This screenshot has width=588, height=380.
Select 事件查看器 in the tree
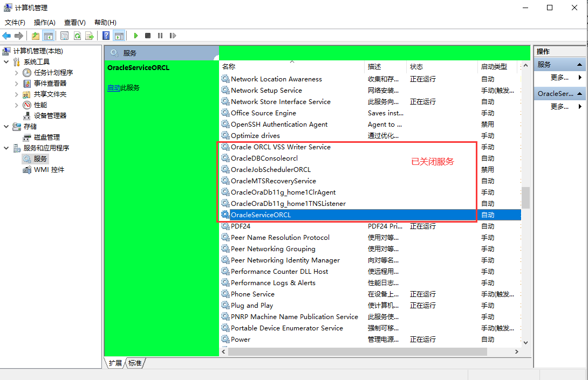pos(50,83)
